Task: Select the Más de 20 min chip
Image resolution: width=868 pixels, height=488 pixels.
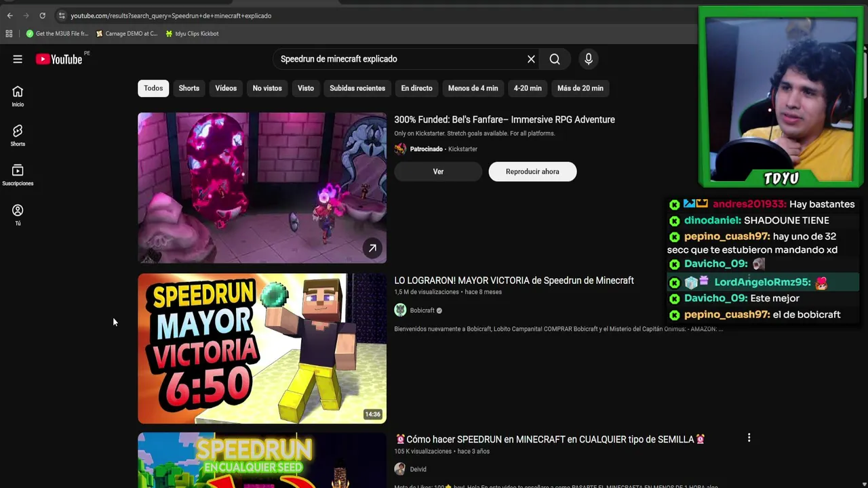Action: [580, 88]
